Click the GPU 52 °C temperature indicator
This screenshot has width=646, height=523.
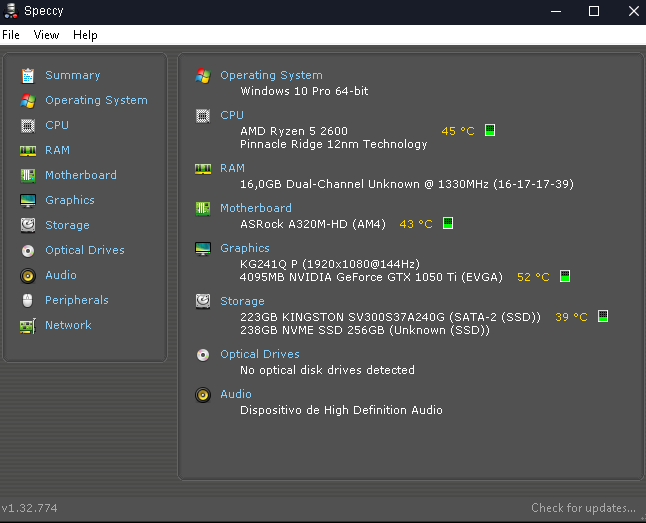click(565, 276)
